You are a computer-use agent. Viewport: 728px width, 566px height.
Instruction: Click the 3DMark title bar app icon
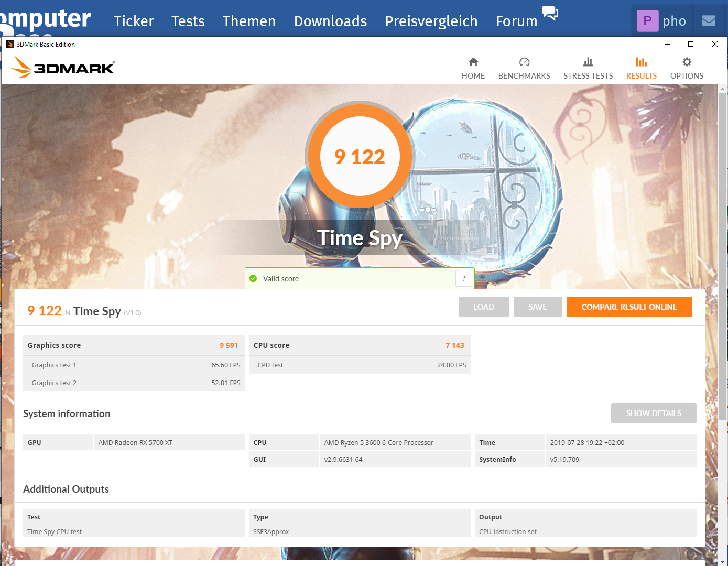pyautogui.click(x=9, y=45)
